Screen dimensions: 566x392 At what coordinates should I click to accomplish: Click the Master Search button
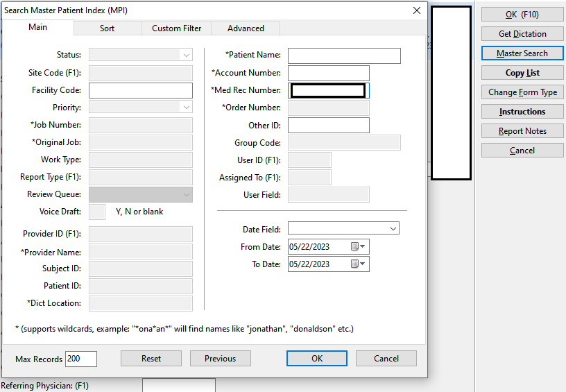[x=522, y=53]
